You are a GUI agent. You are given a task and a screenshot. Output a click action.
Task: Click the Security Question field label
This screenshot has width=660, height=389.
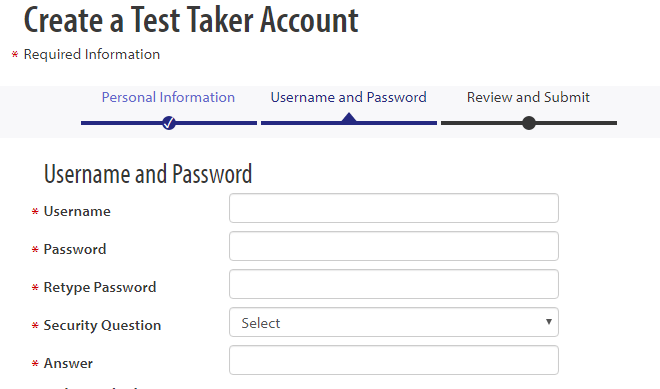pyautogui.click(x=102, y=325)
